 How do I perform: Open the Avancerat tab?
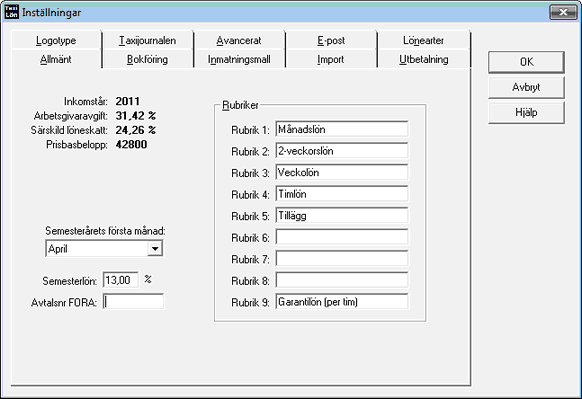239,40
